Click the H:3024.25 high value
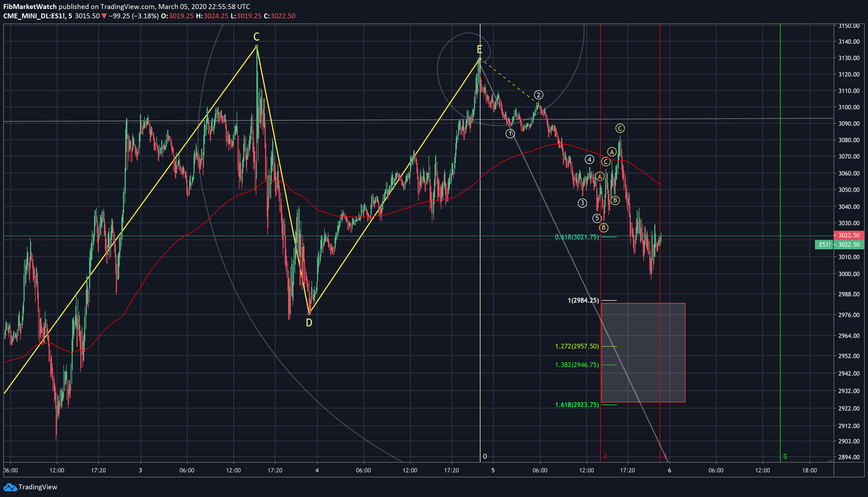Screen dimensions: 868x497 (212, 16)
